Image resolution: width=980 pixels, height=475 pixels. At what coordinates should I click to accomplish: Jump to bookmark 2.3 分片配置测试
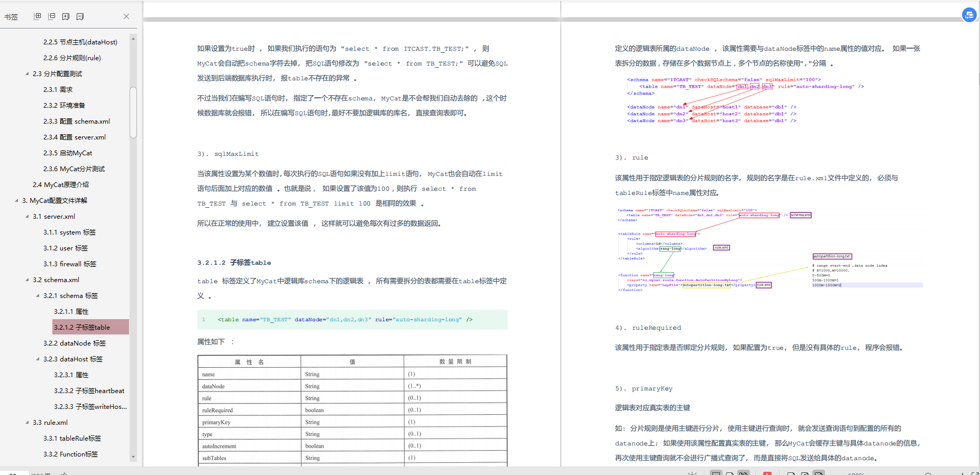(57, 73)
